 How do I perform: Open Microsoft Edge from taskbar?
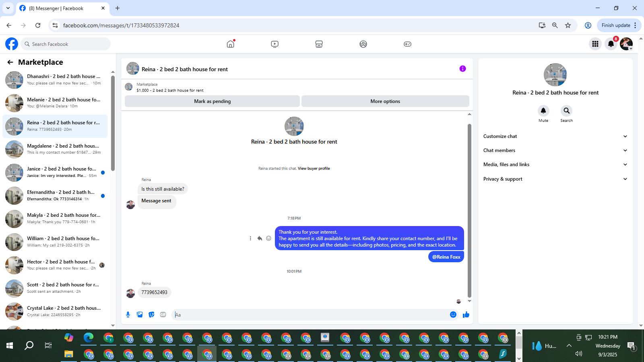pyautogui.click(x=89, y=337)
